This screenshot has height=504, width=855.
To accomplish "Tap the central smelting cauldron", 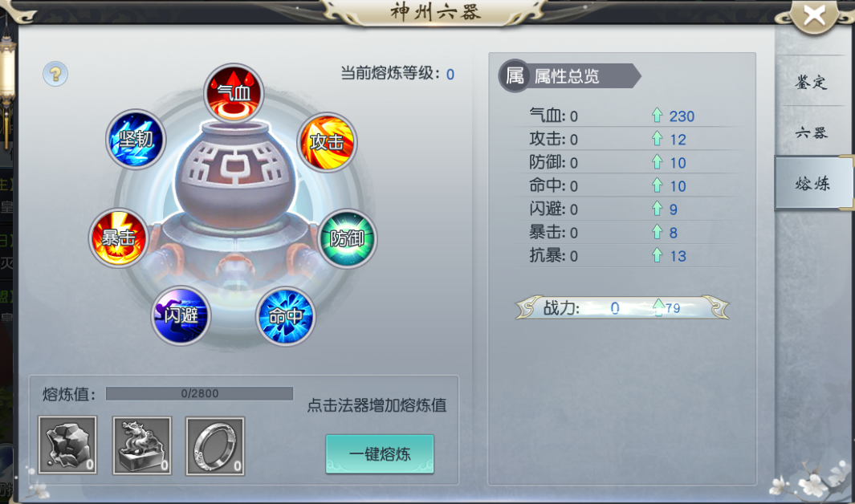I will 234,191.
